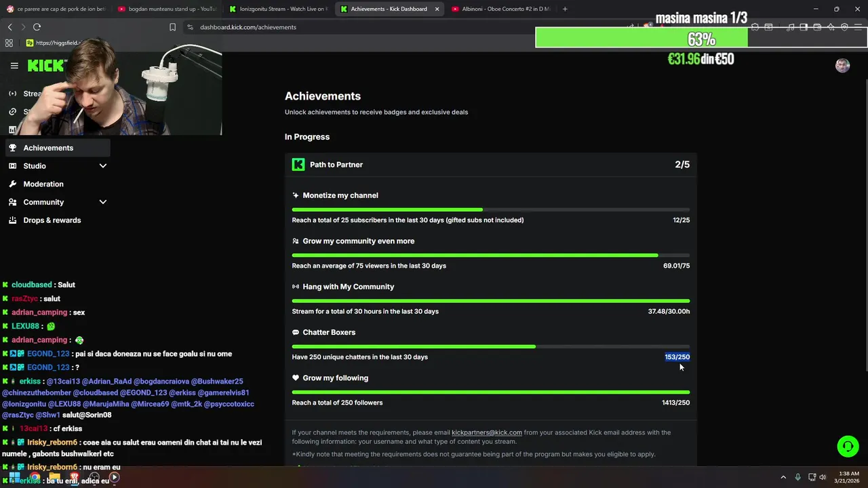Click the 69.01/75 viewers value
The width and height of the screenshot is (868, 488).
676,266
